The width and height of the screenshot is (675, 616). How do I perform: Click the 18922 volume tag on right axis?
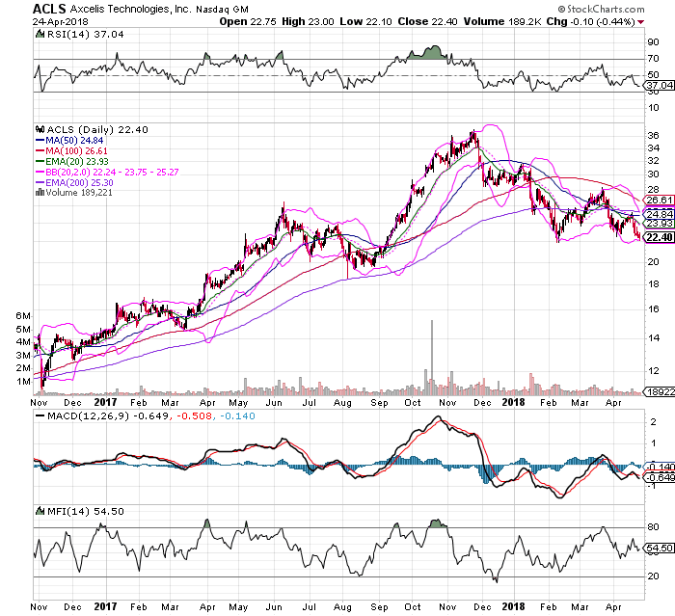coord(659,391)
